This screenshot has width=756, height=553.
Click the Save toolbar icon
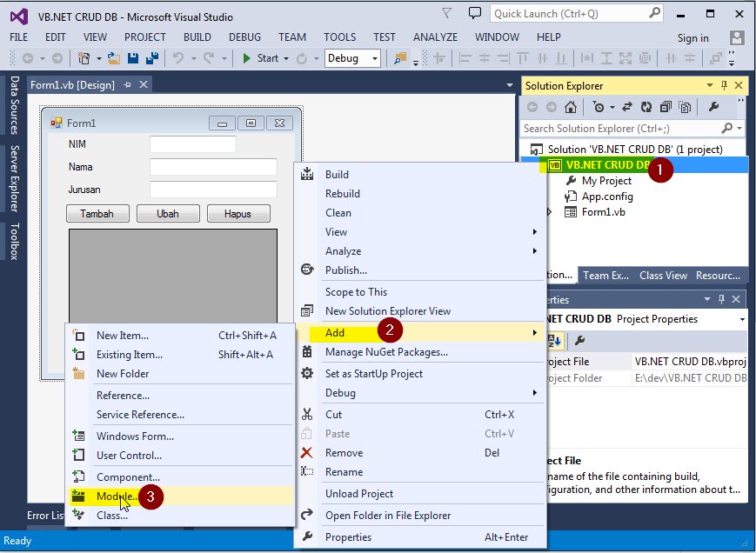(133, 58)
